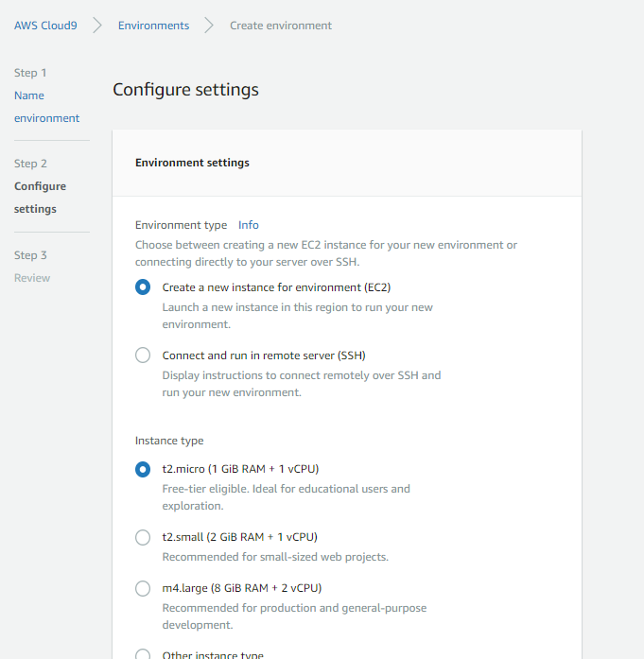Screen dimensions: 644x659
Task: Choose Connect and run in remote server (SSH)
Action: click(x=143, y=356)
